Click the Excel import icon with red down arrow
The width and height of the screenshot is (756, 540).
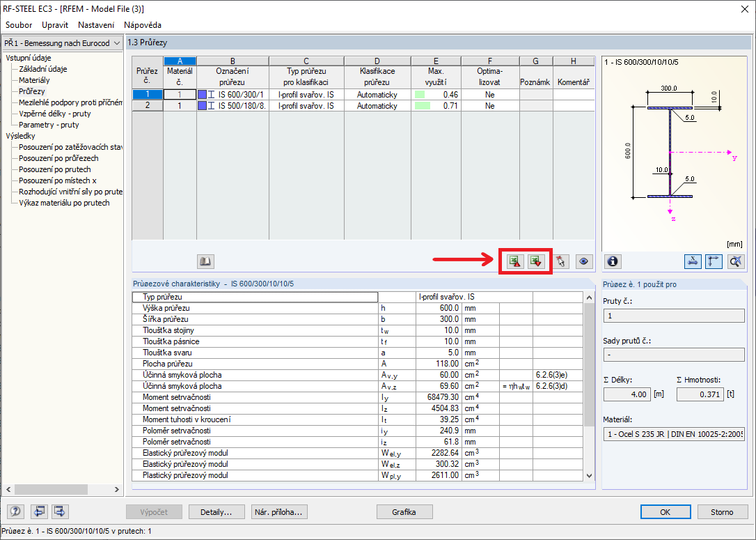(536, 261)
